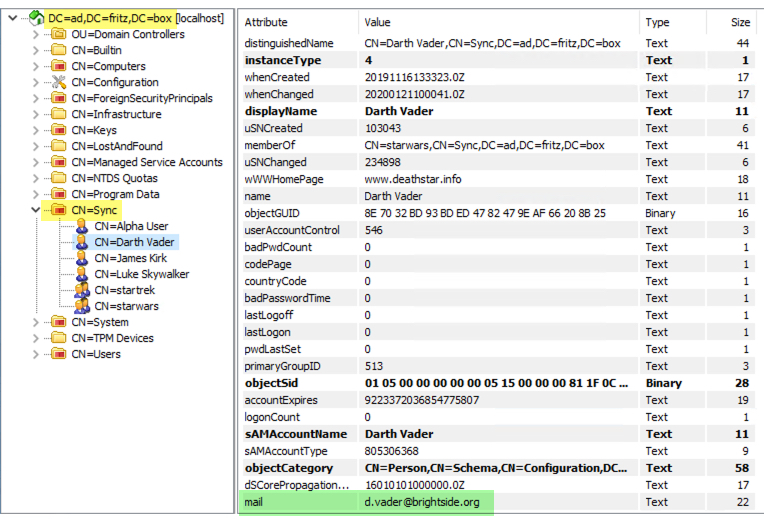764x526 pixels.
Task: Select the mail attribute row
Action: pos(497,502)
